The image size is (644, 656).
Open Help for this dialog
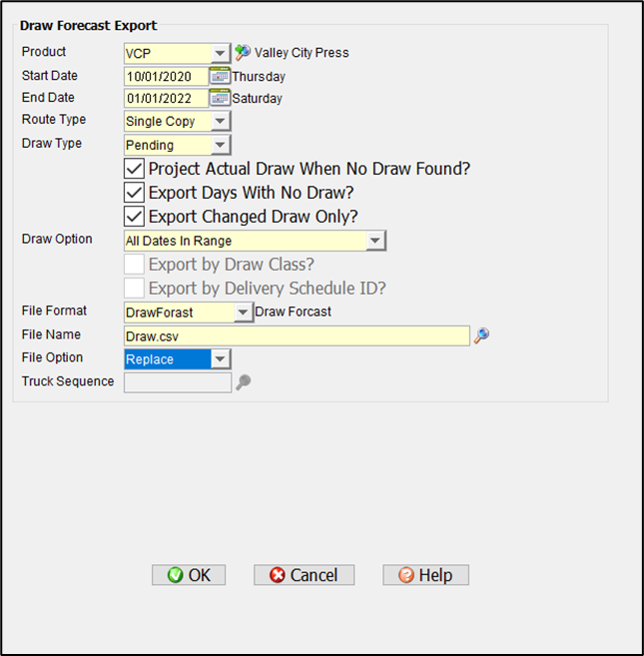pyautogui.click(x=425, y=575)
